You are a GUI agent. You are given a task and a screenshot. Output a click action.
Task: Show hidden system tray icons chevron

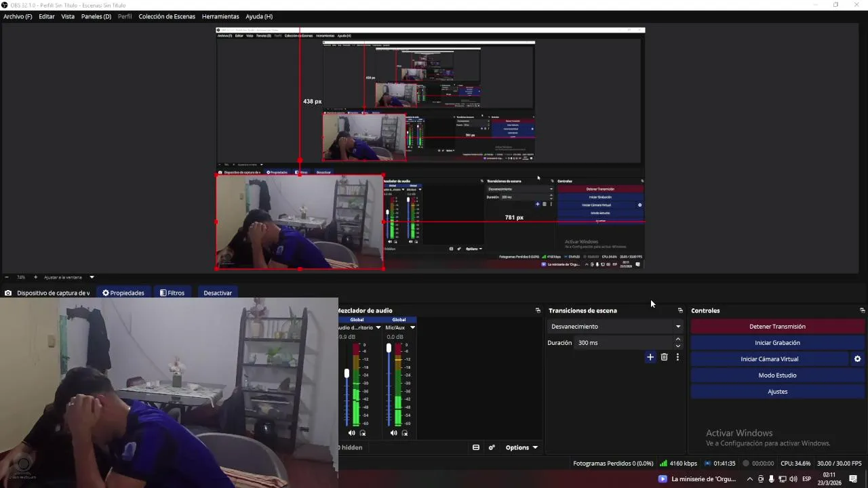coord(749,479)
